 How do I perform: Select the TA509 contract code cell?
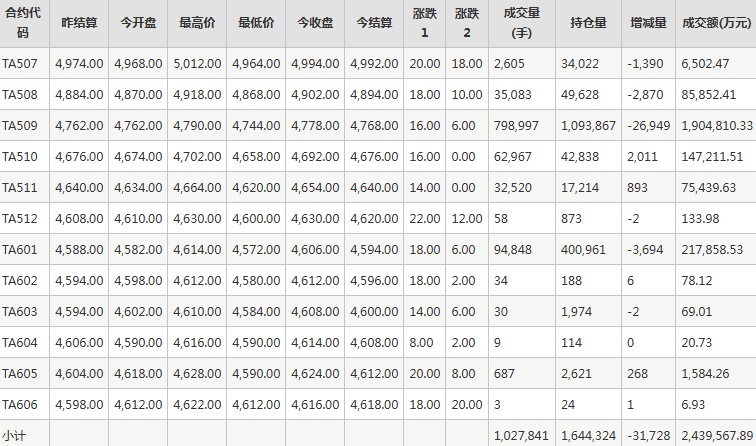coord(20,125)
